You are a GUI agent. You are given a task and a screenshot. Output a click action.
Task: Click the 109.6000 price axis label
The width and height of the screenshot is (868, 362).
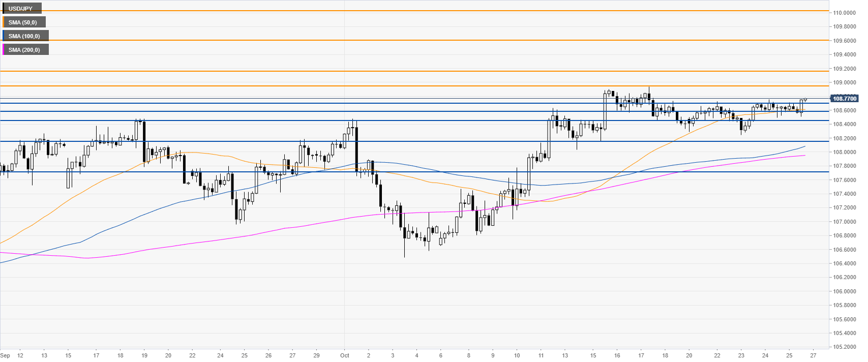coord(844,41)
